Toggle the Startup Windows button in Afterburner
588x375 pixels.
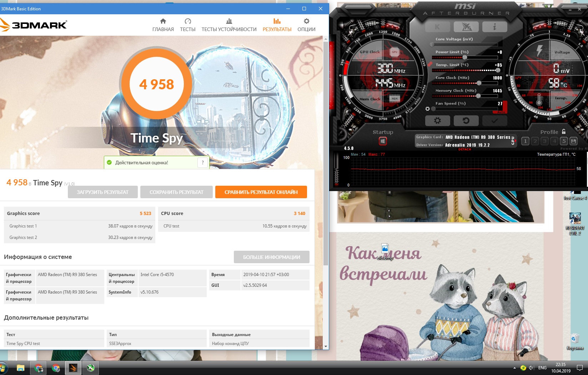(383, 141)
